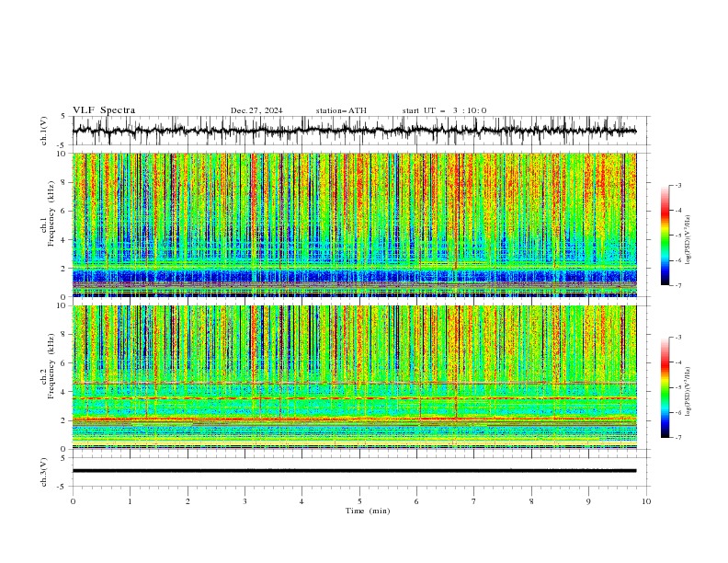
Task: Click the time axis tick label "0"
Action: coord(73,501)
